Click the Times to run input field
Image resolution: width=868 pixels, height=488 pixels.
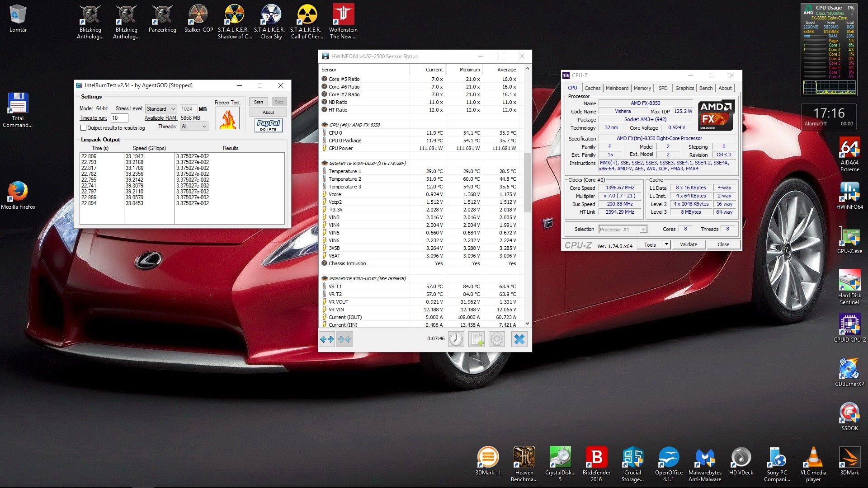click(119, 118)
